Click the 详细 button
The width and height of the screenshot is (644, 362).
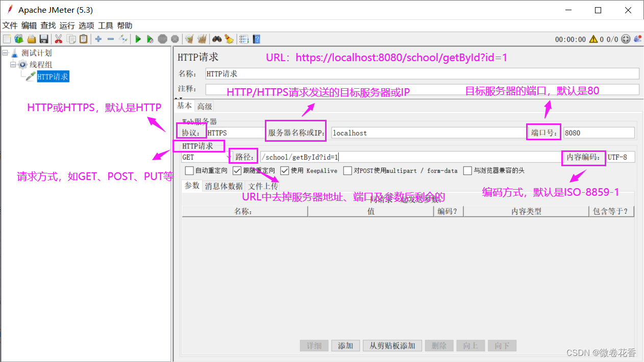tap(314, 346)
